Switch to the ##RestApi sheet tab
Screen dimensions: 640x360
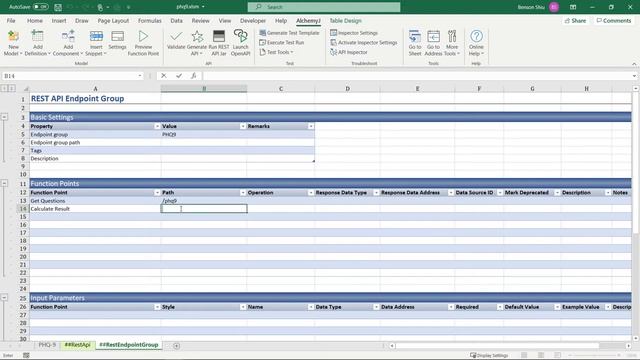[78, 345]
